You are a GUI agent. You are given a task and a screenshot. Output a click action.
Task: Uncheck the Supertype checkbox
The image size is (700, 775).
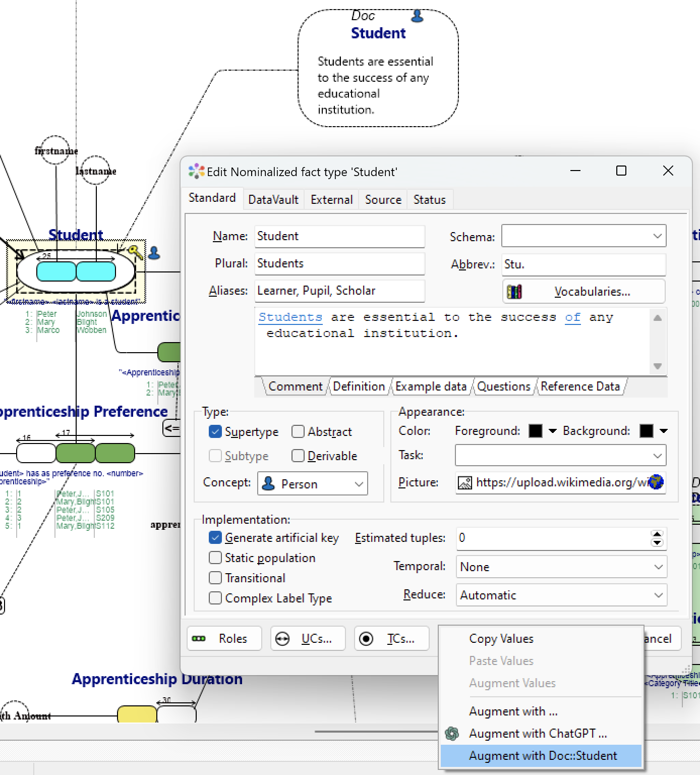click(x=215, y=432)
